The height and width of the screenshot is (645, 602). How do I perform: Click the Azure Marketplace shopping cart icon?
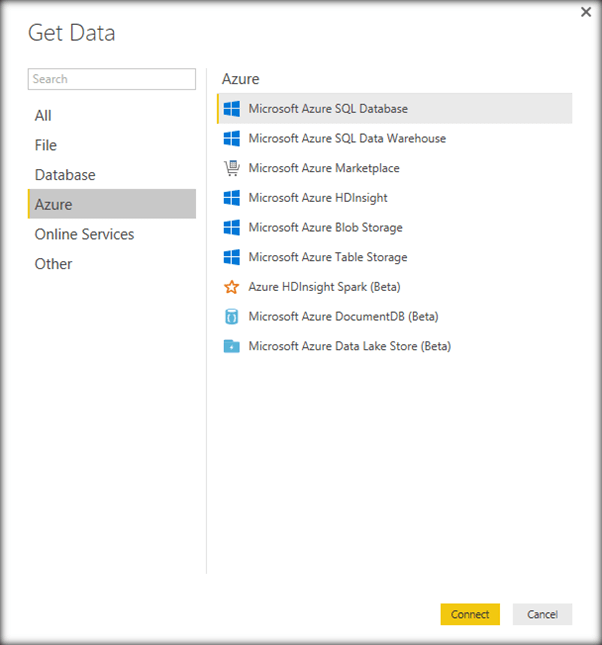click(232, 168)
